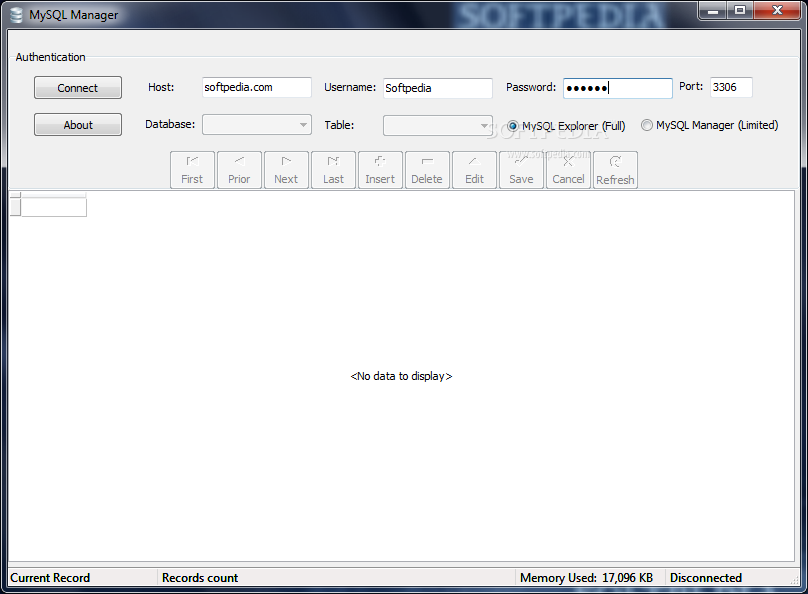Image resolution: width=808 pixels, height=594 pixels.
Task: Move to the Next record
Action: pos(286,170)
